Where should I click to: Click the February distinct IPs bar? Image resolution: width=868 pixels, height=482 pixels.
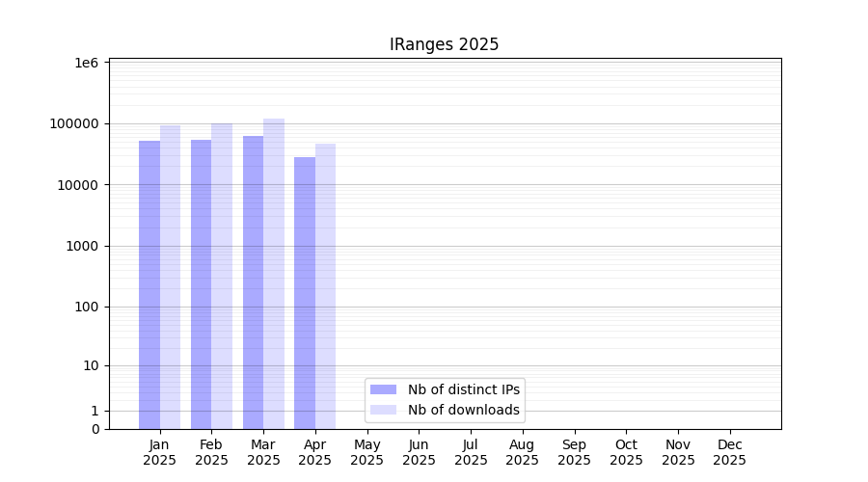201,284
